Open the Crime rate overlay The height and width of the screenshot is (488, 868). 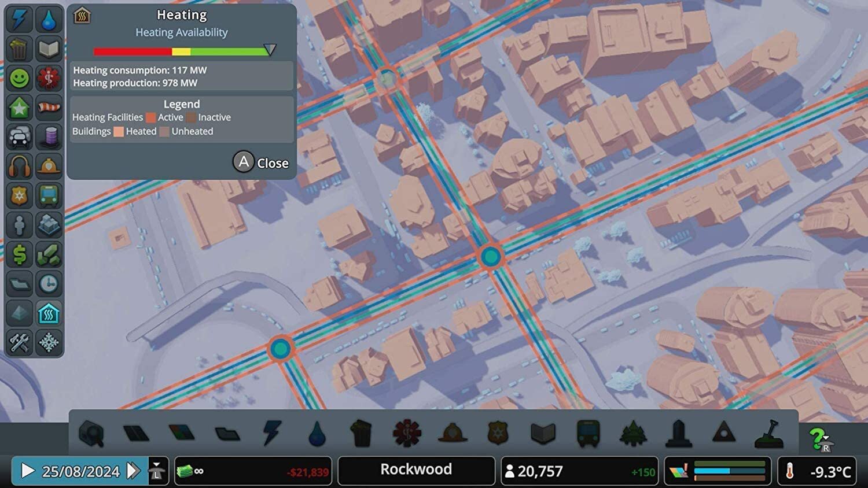(x=19, y=196)
